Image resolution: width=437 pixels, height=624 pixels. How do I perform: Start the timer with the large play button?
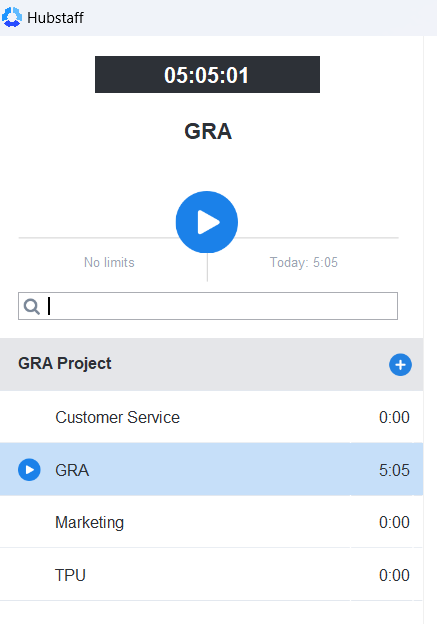207,222
